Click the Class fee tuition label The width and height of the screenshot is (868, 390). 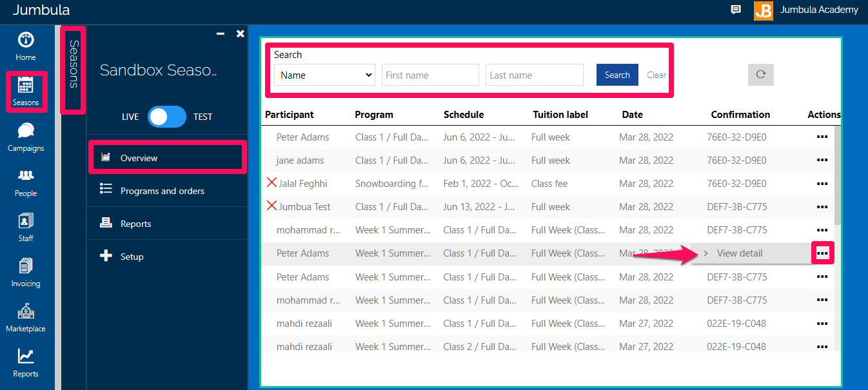549,184
